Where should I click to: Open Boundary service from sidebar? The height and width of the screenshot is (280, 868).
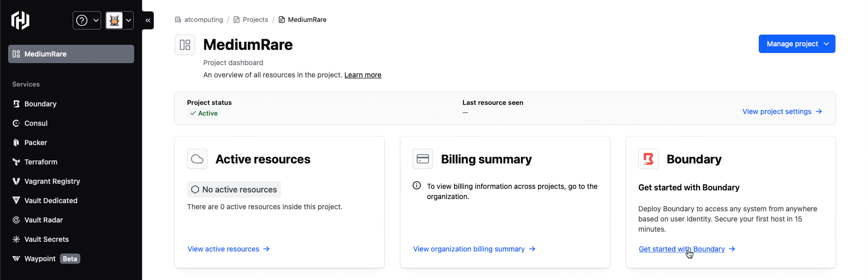point(40,104)
